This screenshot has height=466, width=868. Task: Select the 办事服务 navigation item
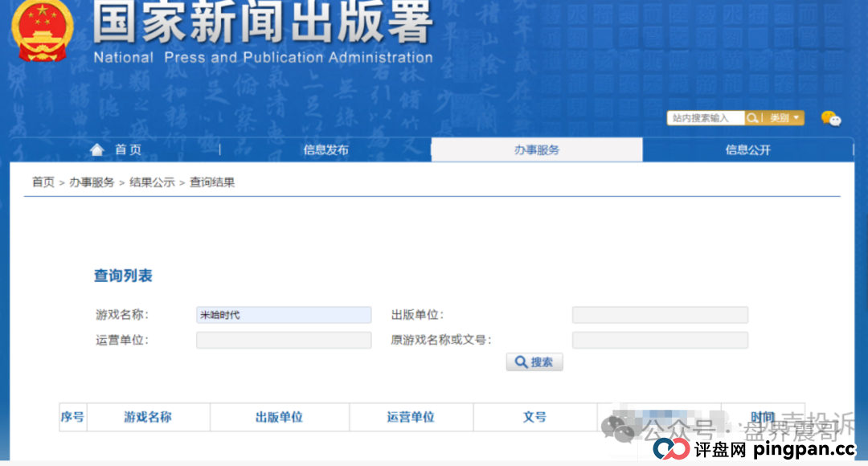point(537,149)
